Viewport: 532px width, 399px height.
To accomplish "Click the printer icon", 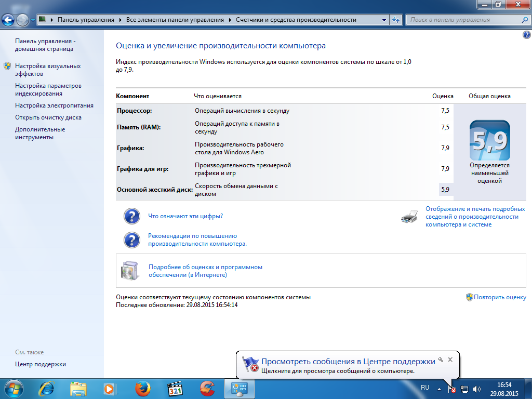I will tap(409, 217).
